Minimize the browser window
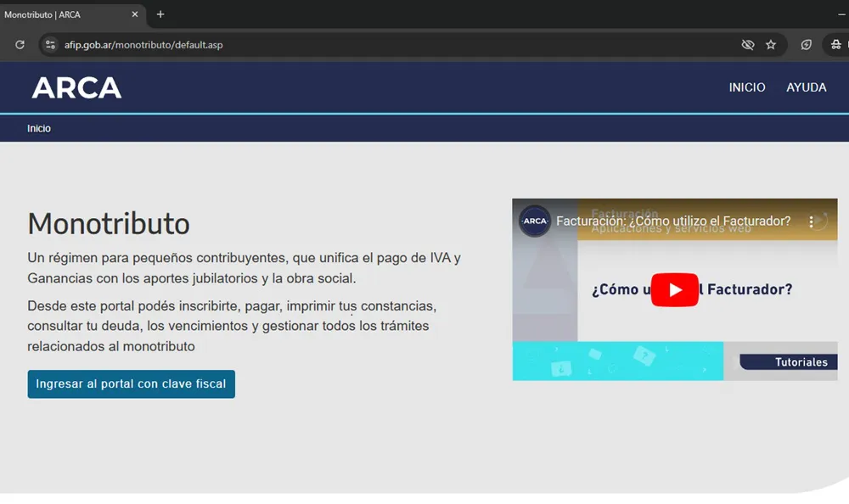The height and width of the screenshot is (504, 849). [841, 14]
